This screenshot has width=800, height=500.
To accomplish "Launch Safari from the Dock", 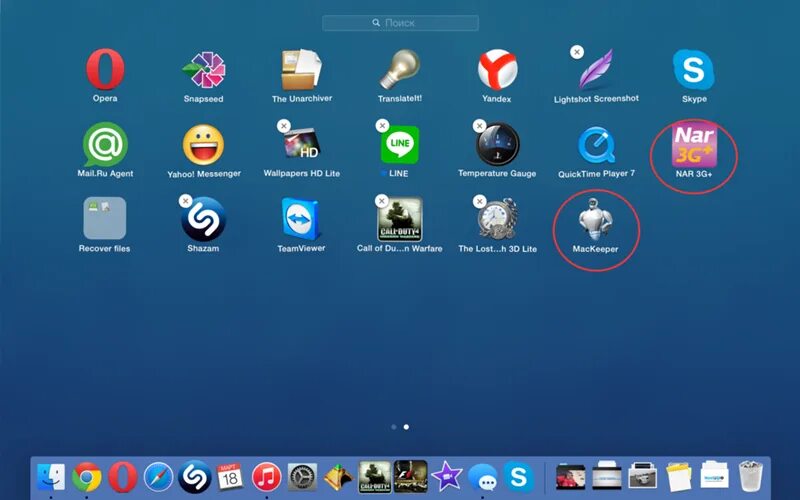I will tap(158, 478).
